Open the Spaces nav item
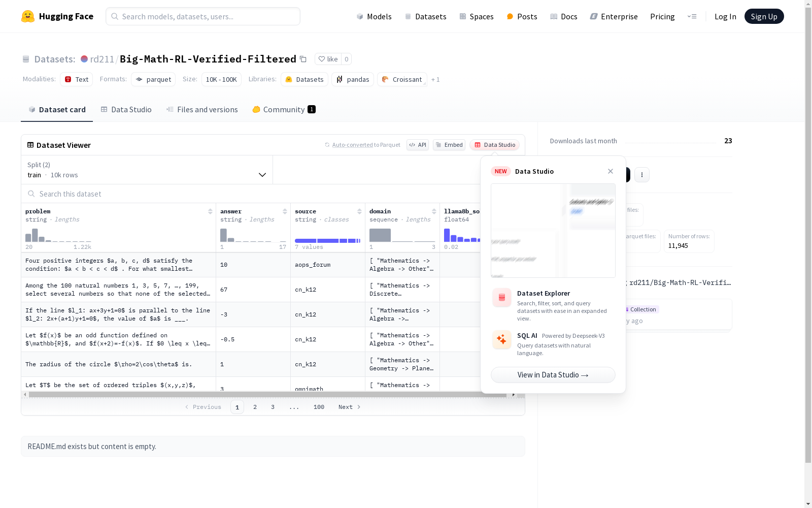 pyautogui.click(x=477, y=16)
